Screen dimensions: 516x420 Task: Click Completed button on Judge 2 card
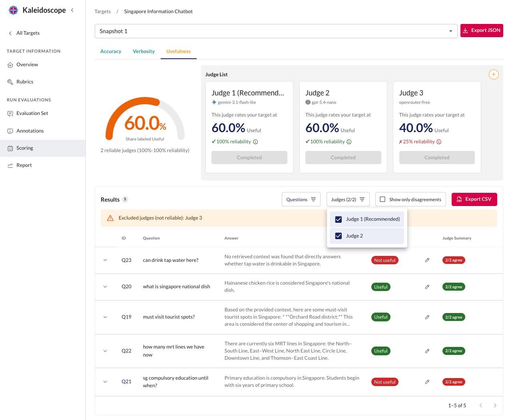pyautogui.click(x=343, y=158)
